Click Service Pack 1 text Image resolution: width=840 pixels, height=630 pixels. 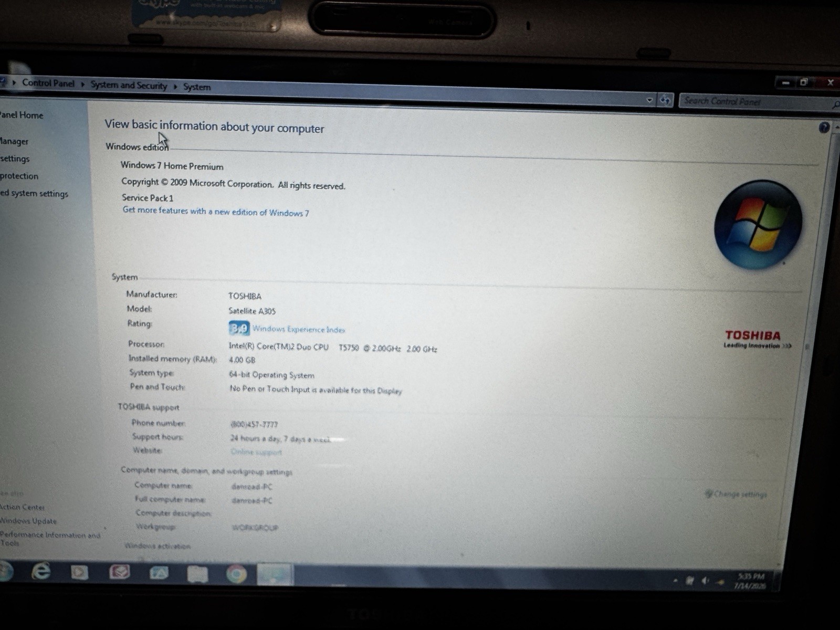point(148,198)
